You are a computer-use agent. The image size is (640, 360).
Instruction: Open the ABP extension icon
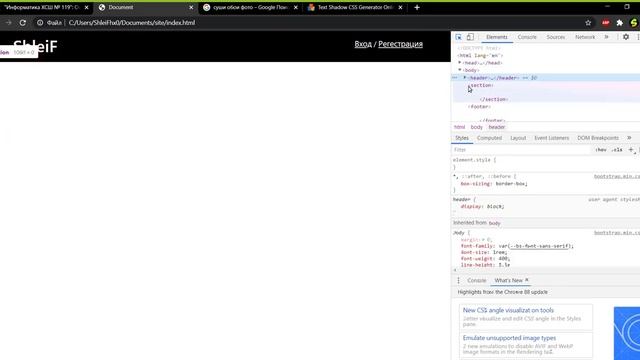pyautogui.click(x=605, y=23)
